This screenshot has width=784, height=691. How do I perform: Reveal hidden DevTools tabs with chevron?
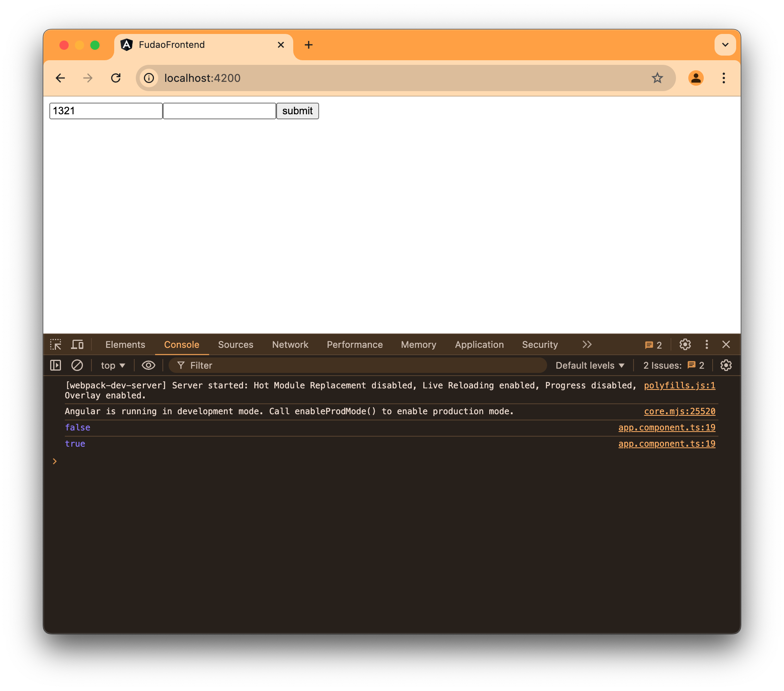pos(587,344)
